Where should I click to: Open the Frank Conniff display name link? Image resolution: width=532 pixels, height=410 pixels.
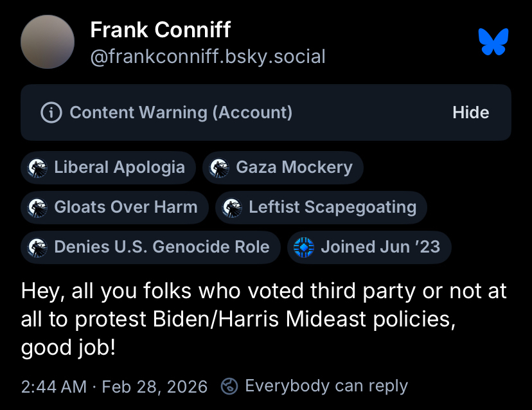tap(160, 30)
